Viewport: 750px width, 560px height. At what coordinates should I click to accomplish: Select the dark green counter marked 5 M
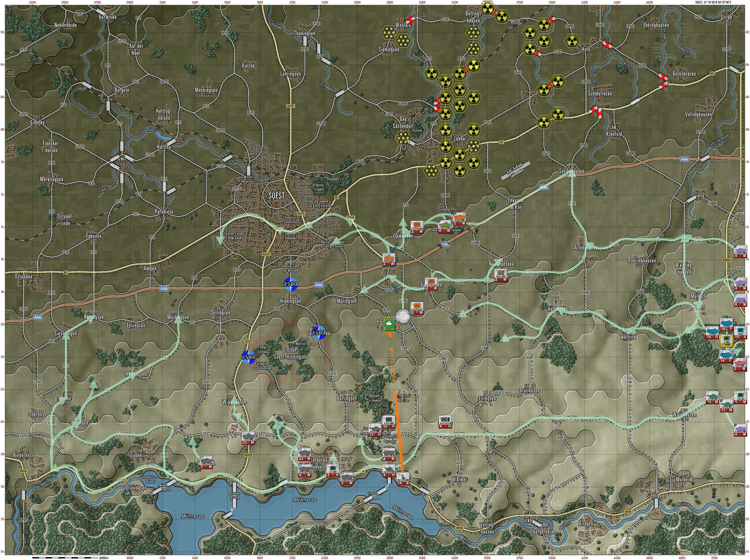pos(741,397)
